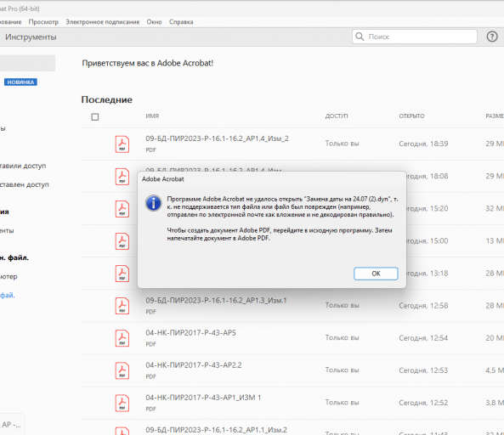The width and height of the screenshot is (504, 435).
Task: Open the Справка menu
Action: tap(181, 22)
